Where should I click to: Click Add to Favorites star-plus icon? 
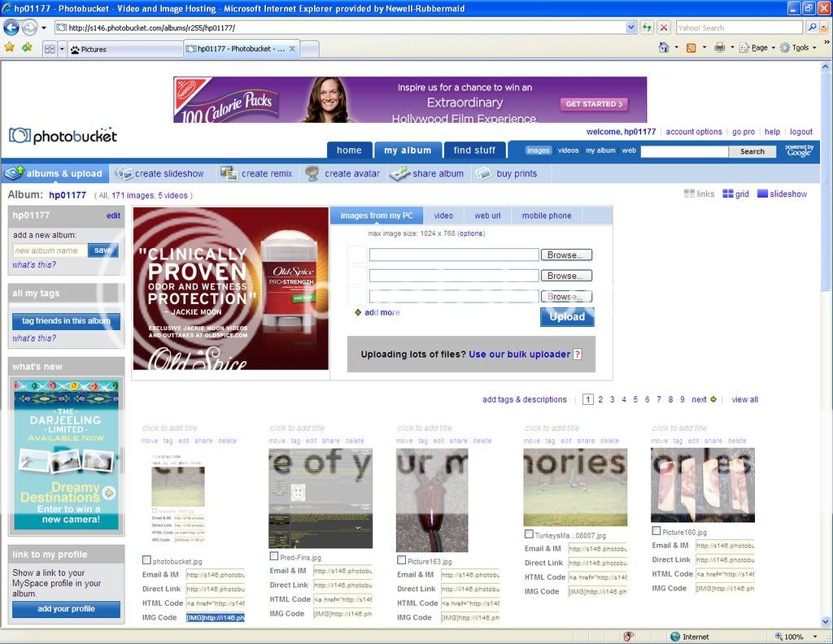(x=27, y=48)
